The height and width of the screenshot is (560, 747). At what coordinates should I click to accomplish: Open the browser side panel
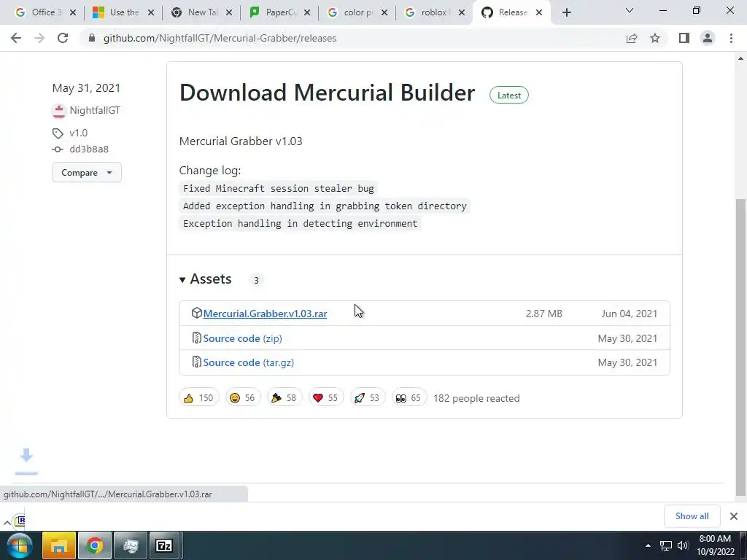coord(684,38)
